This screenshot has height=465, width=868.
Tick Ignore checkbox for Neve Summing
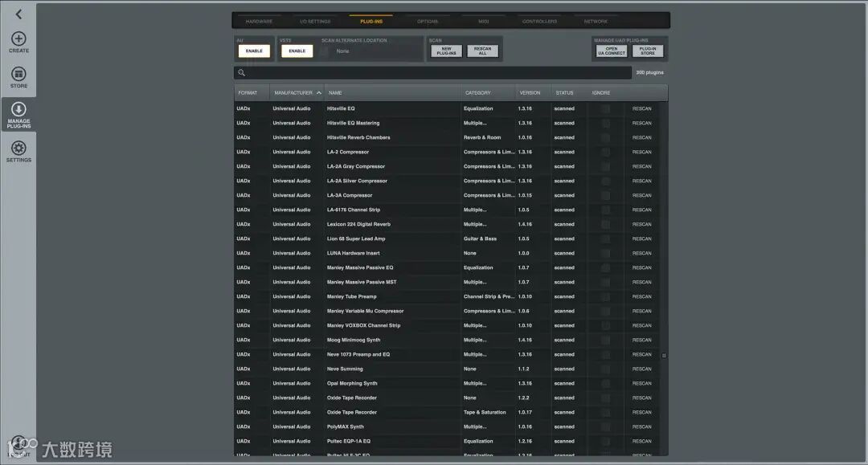pos(606,369)
